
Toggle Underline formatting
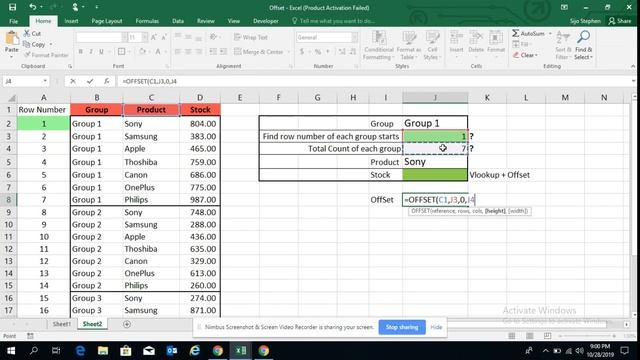[101, 51]
